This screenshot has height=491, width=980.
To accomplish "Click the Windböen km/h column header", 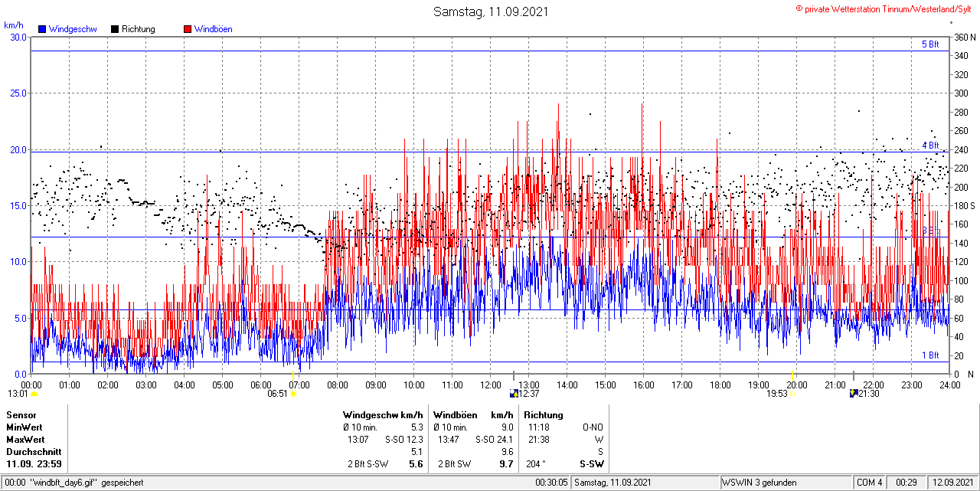I will [x=473, y=415].
